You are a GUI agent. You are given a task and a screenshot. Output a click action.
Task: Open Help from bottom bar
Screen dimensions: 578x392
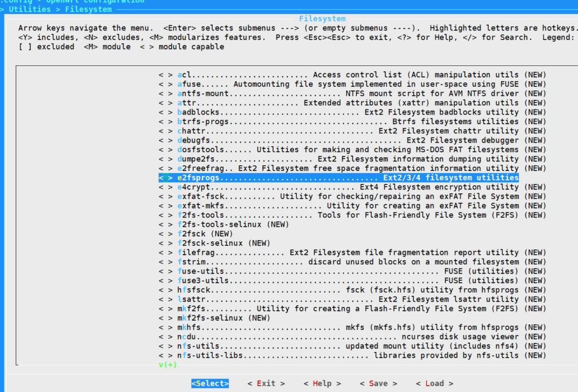[x=322, y=384]
